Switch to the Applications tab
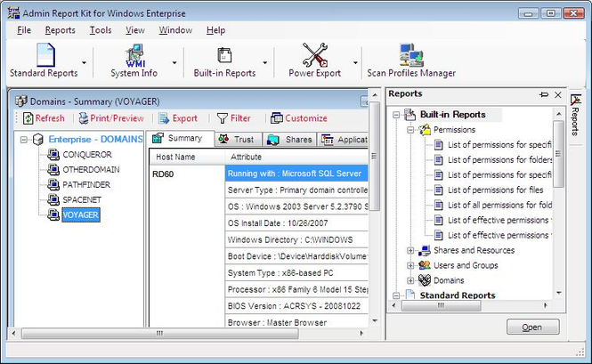Image resolution: width=592 pixels, height=364 pixels. point(343,140)
